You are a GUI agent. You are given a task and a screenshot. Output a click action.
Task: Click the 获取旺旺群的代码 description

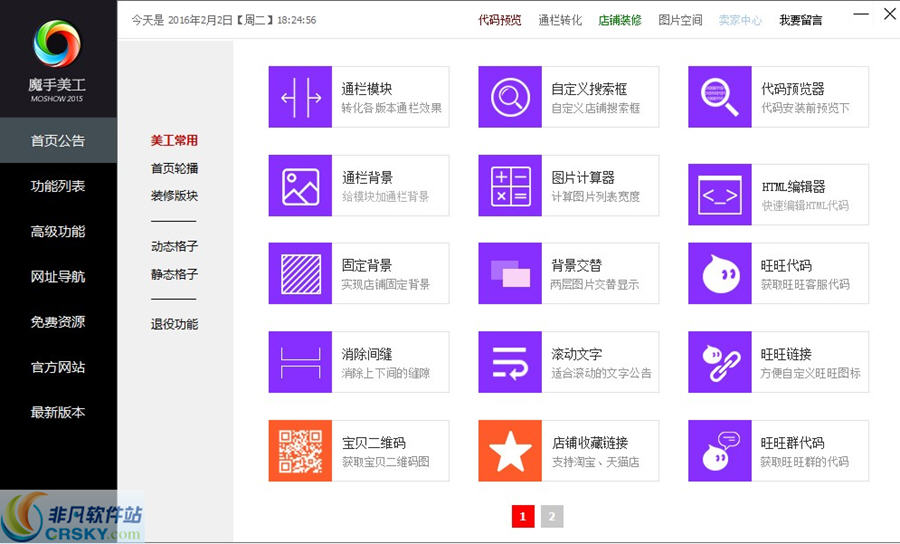[x=805, y=462]
